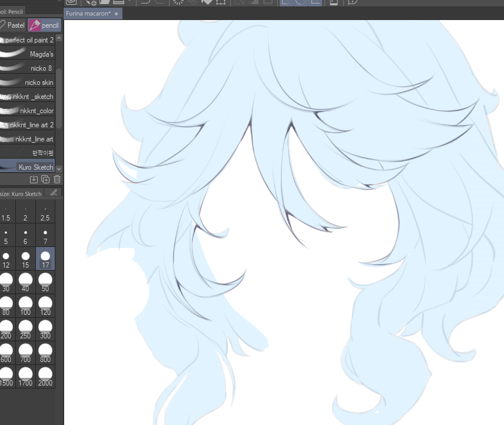Pick brush size 80

6,306
